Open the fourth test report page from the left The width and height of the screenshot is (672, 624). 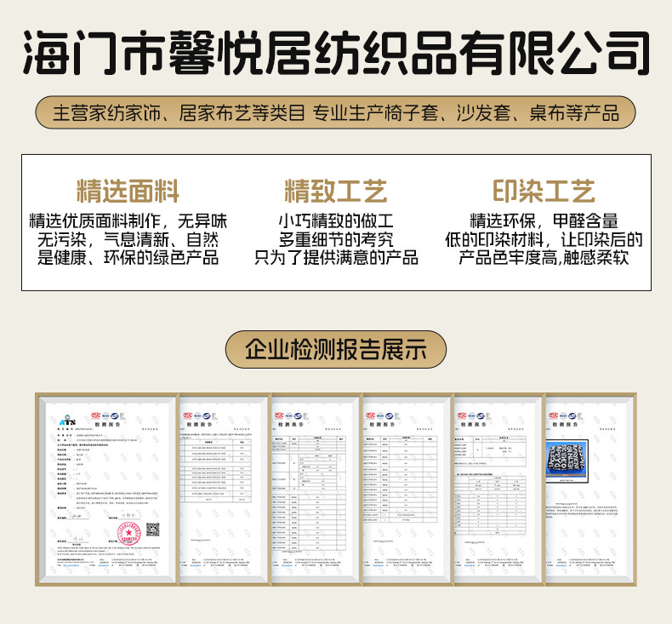[x=408, y=489]
